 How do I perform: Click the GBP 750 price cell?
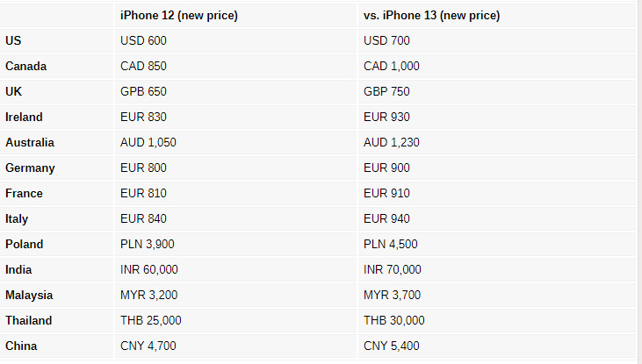[x=386, y=91]
